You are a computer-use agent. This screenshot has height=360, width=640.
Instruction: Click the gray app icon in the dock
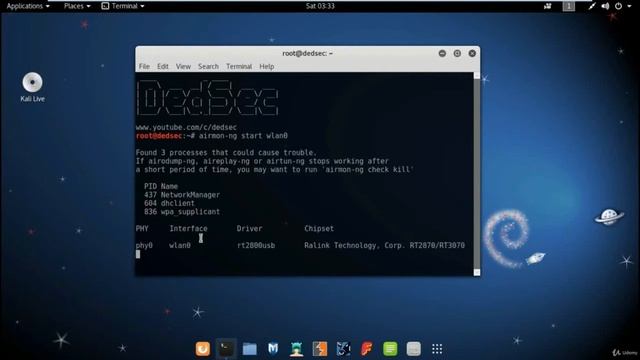pyautogui.click(x=413, y=349)
